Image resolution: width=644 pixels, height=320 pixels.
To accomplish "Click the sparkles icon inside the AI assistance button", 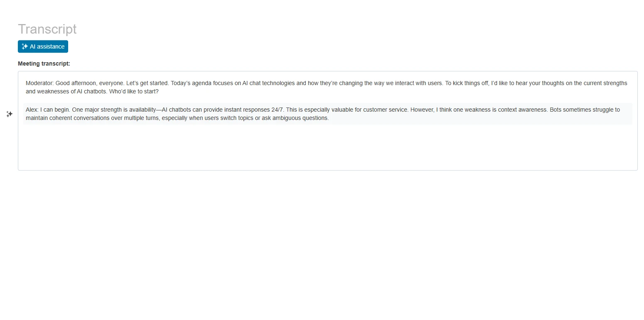I will (x=25, y=46).
